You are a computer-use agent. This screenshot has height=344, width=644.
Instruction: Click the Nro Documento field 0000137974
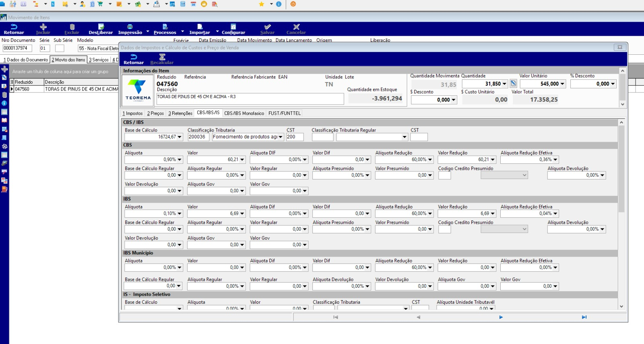(x=17, y=48)
